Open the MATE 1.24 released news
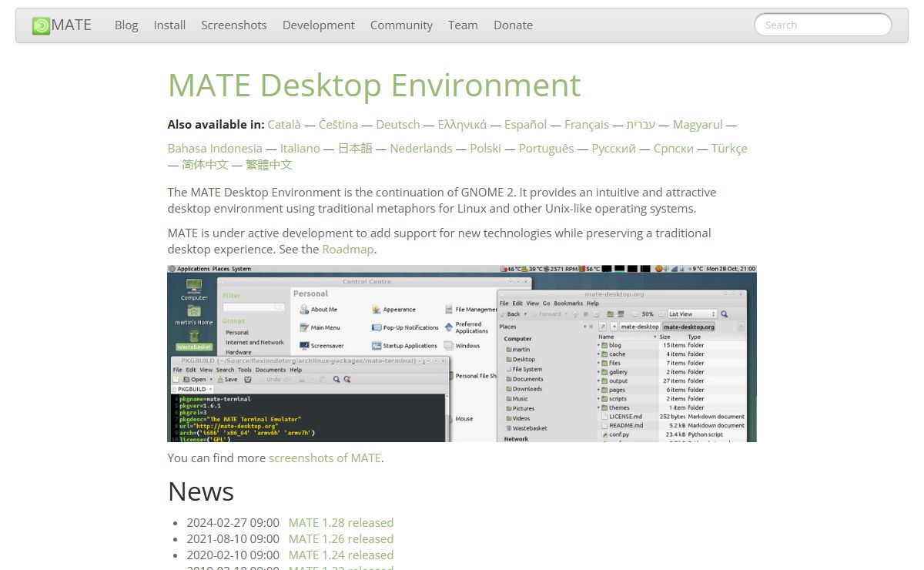Image resolution: width=924 pixels, height=570 pixels. pos(341,555)
